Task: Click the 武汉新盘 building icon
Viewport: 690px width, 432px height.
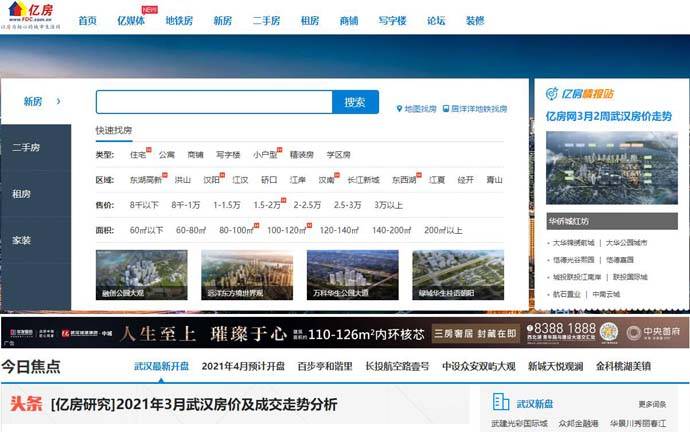Action: click(x=501, y=402)
